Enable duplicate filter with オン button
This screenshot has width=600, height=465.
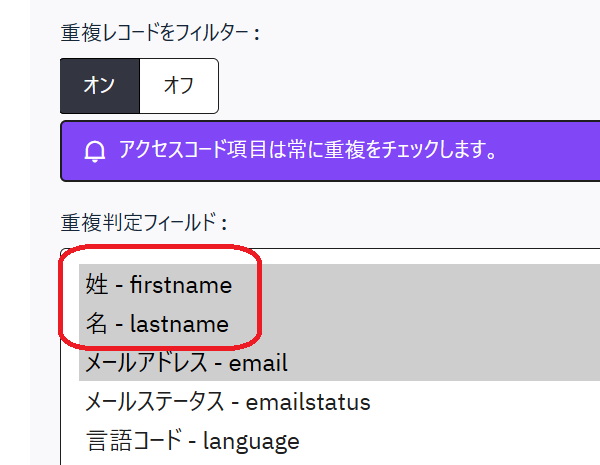tap(99, 85)
